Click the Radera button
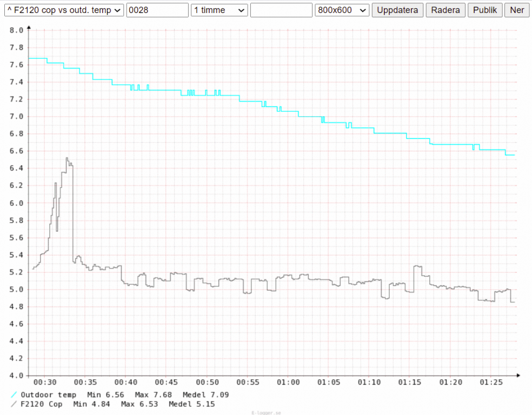This screenshot has width=532, height=415. pos(445,10)
